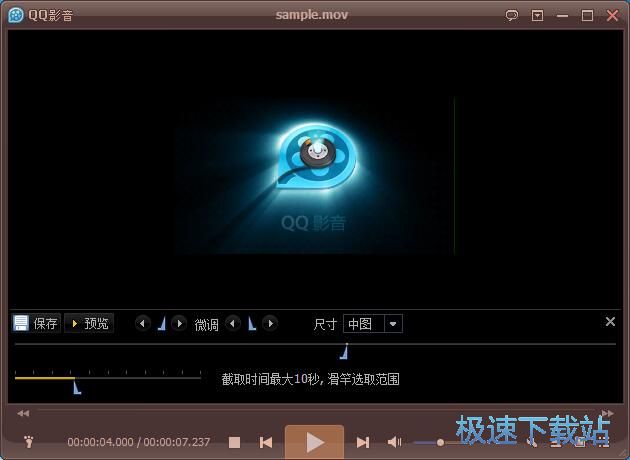Nudge end marker left with left arrow
Screen dimensions: 630x460
click(233, 323)
